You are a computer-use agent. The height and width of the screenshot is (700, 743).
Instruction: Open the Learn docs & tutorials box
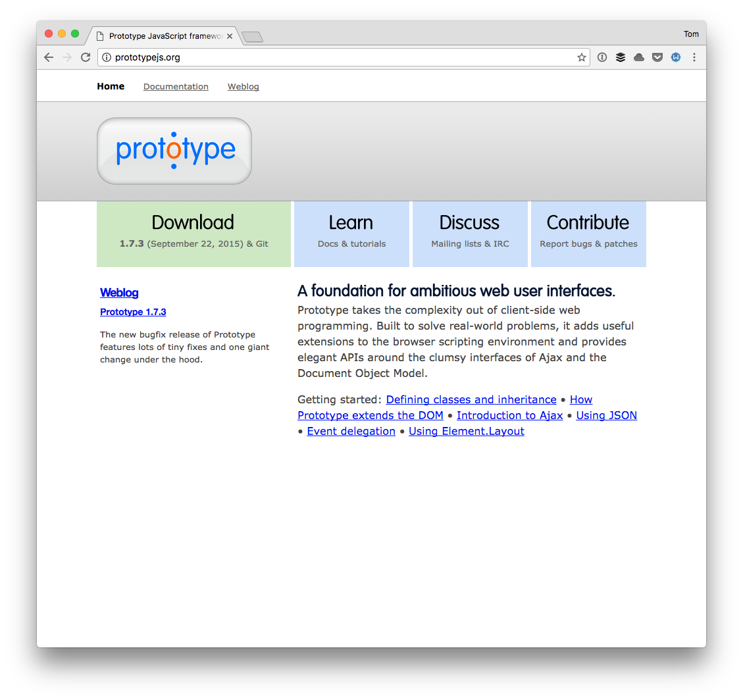(x=351, y=234)
